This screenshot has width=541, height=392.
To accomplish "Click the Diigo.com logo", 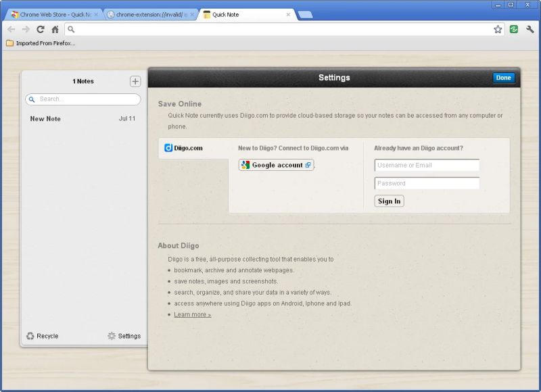I will coord(184,147).
